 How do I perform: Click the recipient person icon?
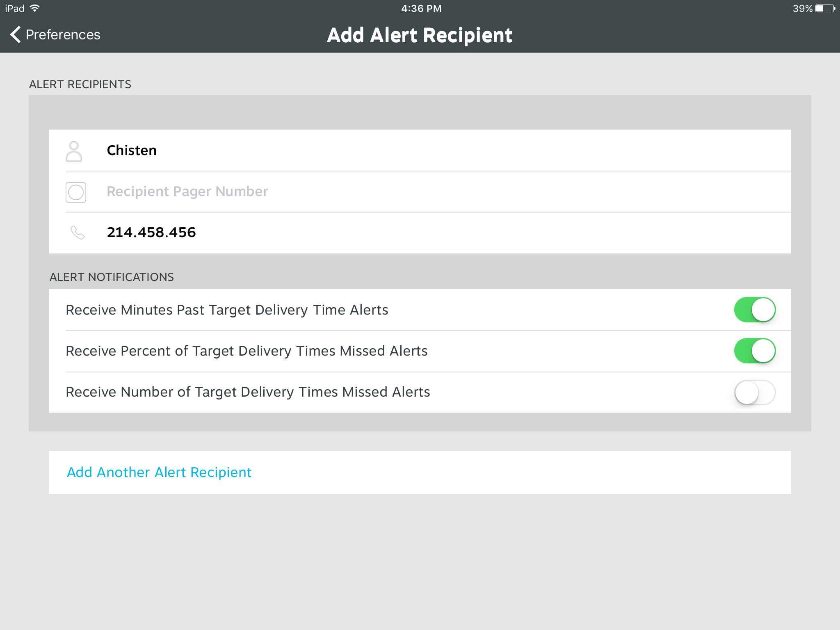[74, 151]
